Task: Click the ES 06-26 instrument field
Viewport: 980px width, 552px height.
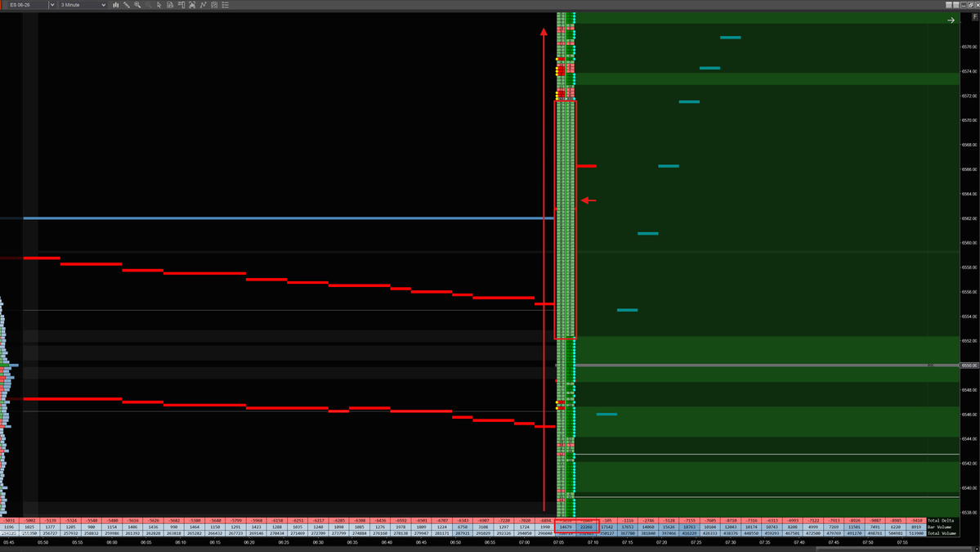Action: (28, 5)
